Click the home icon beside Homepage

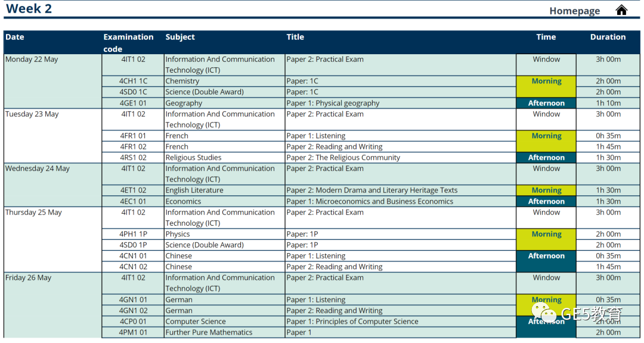point(621,10)
